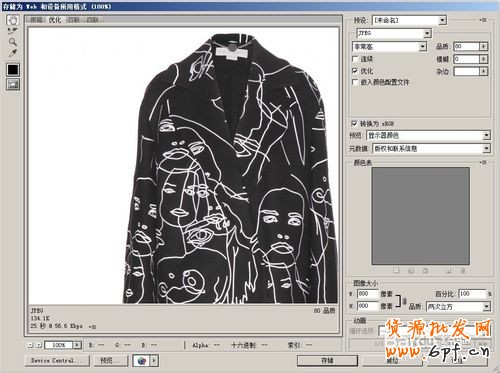
Task: Click the 100% zoom level field
Action: [x=59, y=345]
